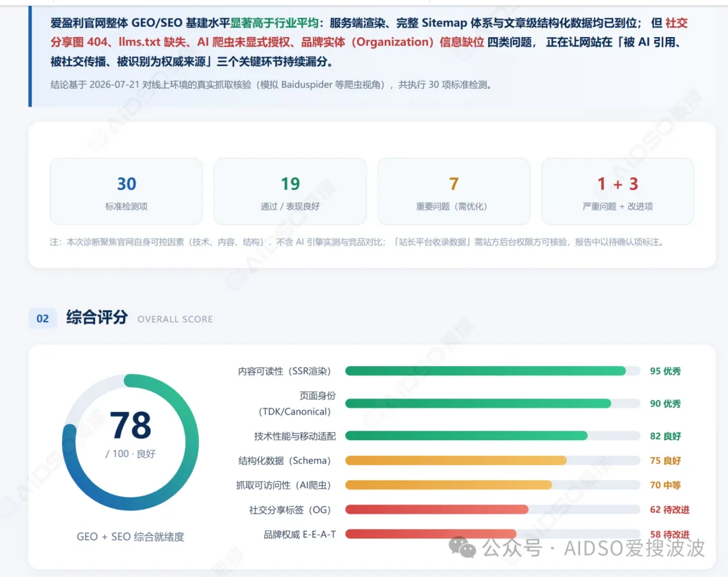The width and height of the screenshot is (728, 577).
Task: Click the GEO + SEO 综合就绪度 caption
Action: click(x=131, y=537)
